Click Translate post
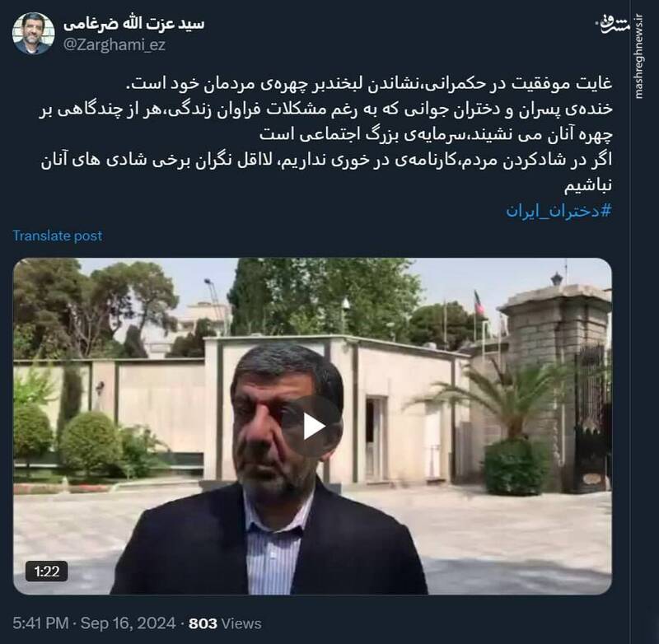 58,236
